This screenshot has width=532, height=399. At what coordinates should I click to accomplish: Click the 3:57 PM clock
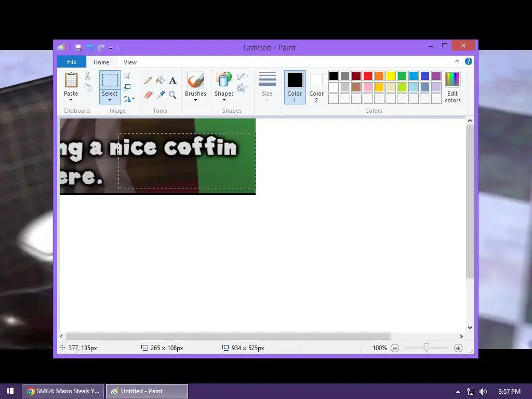(509, 391)
